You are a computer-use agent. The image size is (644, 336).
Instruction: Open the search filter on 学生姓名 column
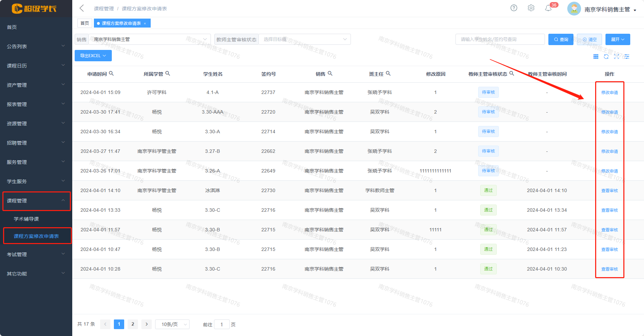point(226,73)
